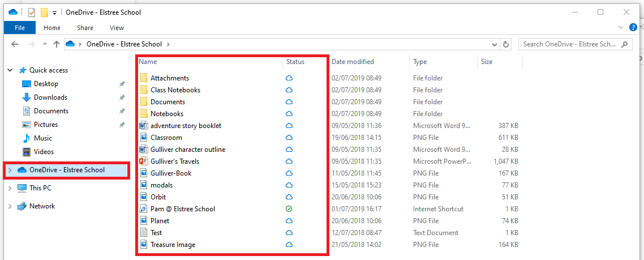644x260 pixels.
Task: Sort files by Date modified column
Action: pos(353,62)
